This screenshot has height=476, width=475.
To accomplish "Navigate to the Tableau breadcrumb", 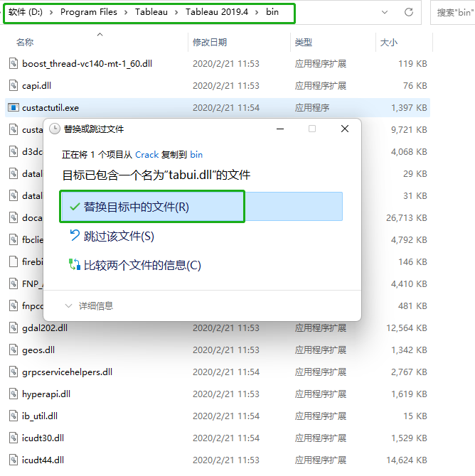I will [151, 12].
